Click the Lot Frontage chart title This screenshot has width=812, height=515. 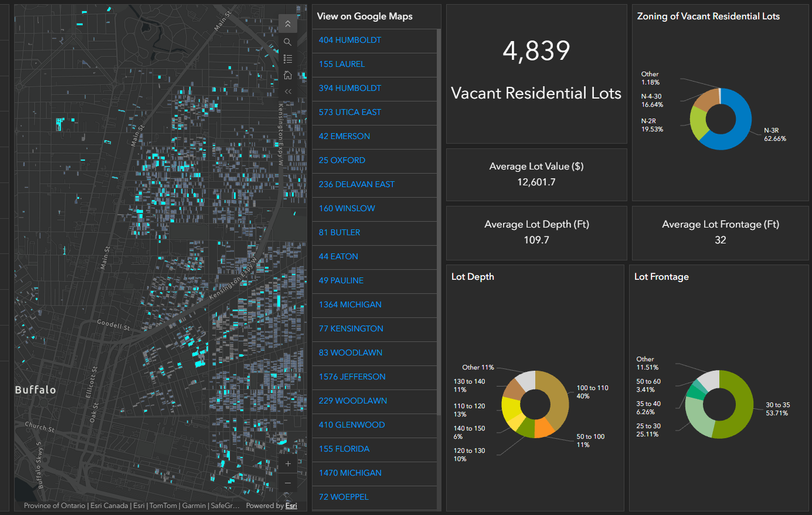click(661, 277)
